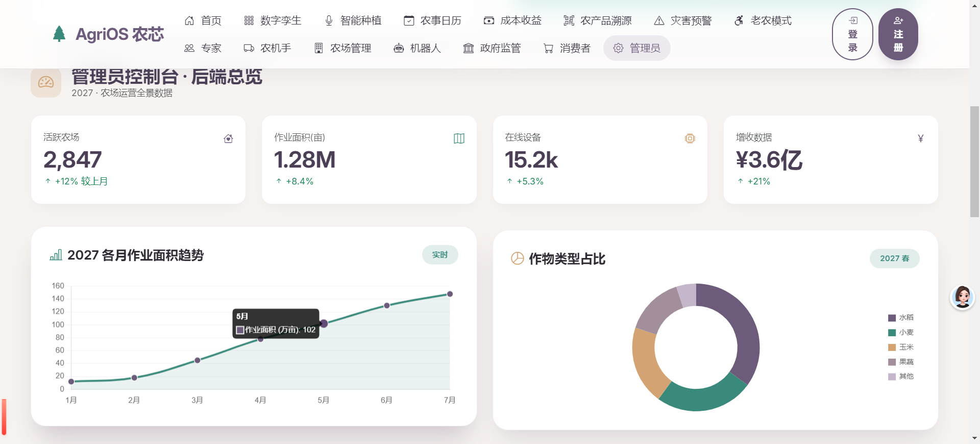
Task: Open 成本收益 in navigation
Action: pyautogui.click(x=512, y=20)
